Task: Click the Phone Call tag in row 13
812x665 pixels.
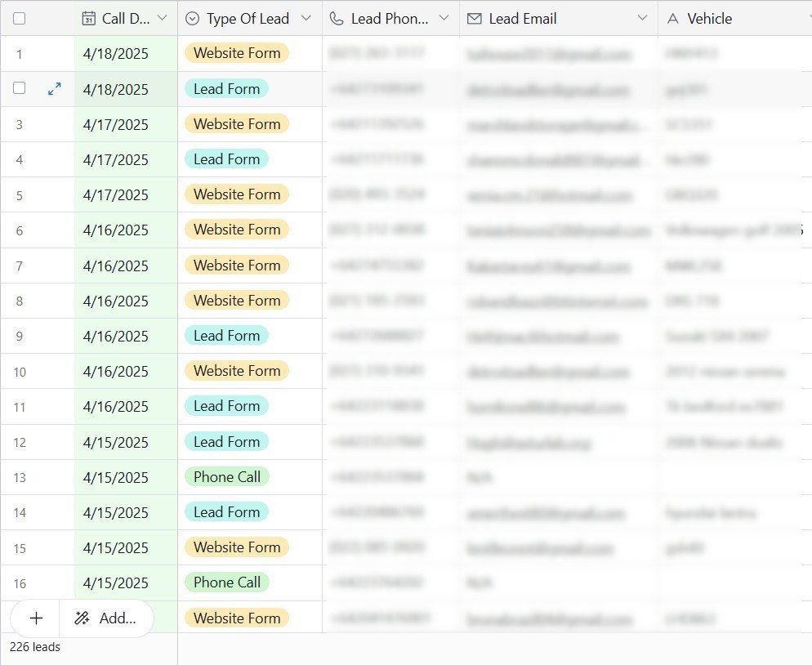Action: (x=226, y=477)
